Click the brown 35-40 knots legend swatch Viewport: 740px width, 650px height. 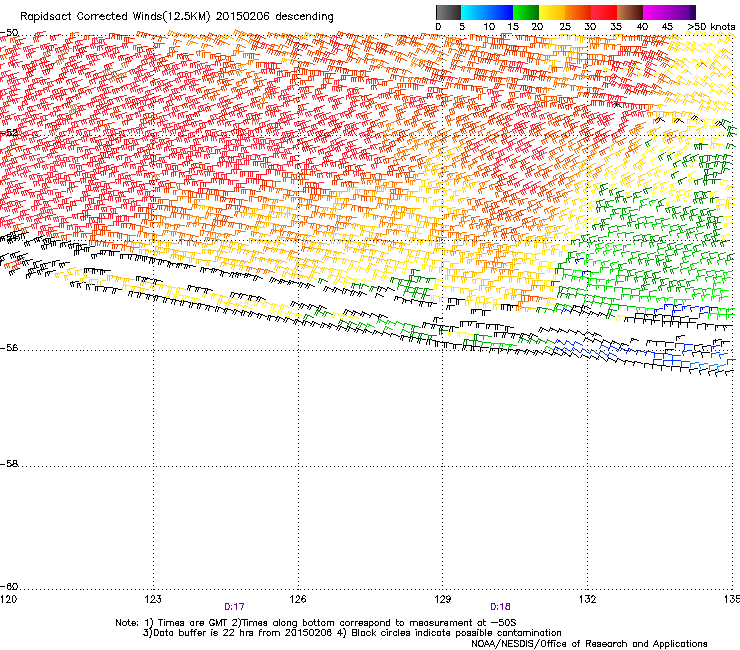[x=630, y=12]
